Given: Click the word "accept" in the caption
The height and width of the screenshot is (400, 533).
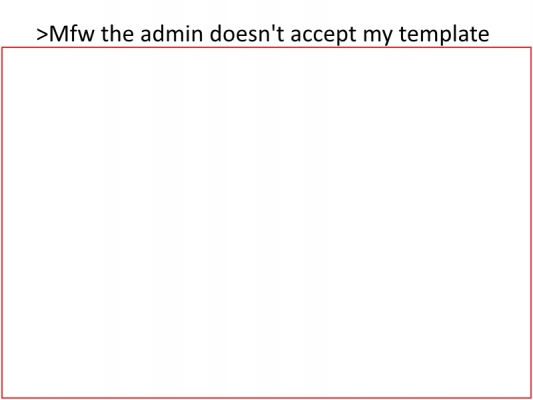Looking at the screenshot, I should pos(323,36).
